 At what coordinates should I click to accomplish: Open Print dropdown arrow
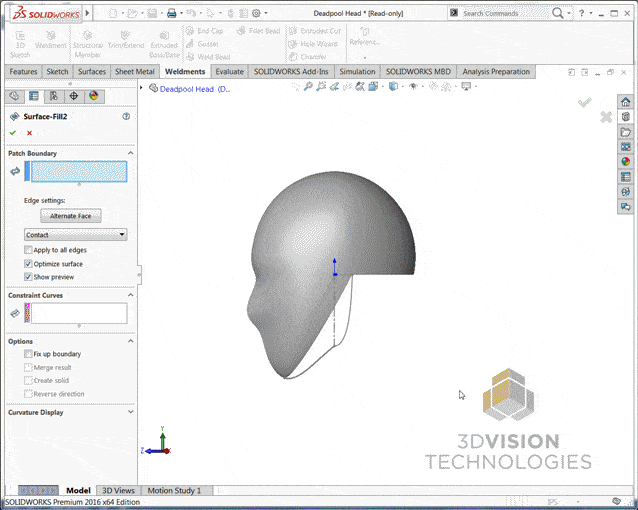click(181, 13)
